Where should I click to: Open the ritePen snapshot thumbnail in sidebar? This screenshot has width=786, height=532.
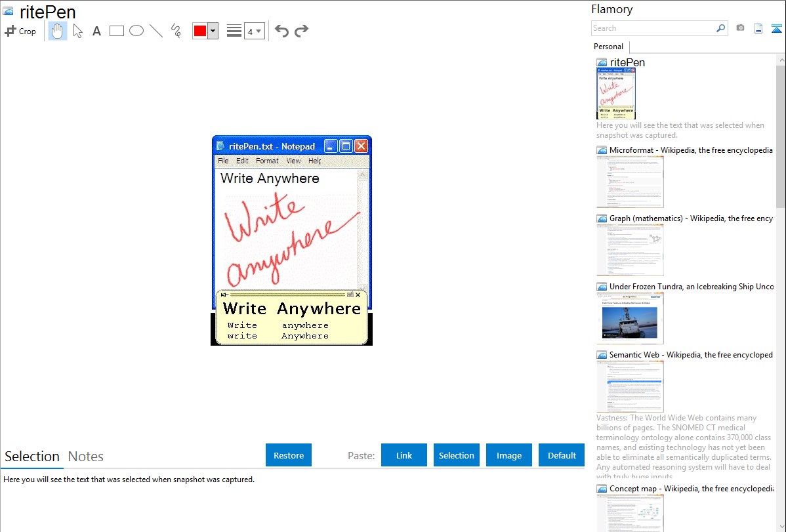tap(616, 94)
